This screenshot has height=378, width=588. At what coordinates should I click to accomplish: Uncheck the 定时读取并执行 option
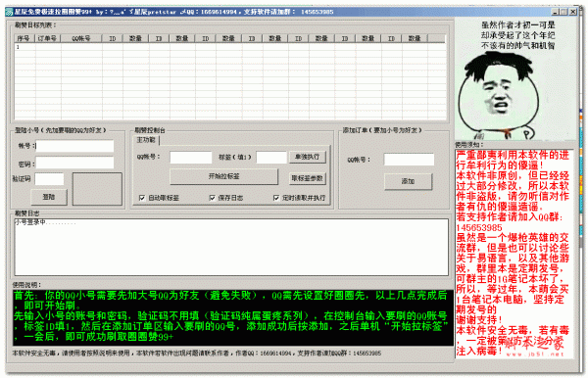pyautogui.click(x=276, y=198)
